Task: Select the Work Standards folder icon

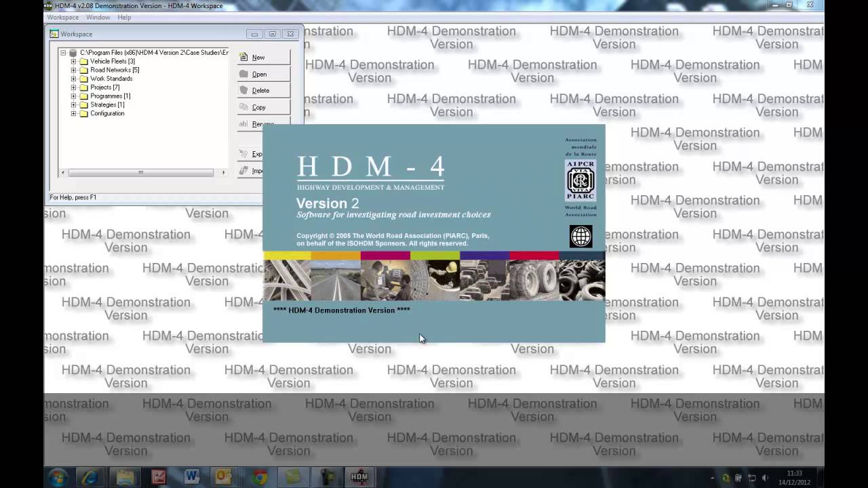Action: pyautogui.click(x=84, y=79)
